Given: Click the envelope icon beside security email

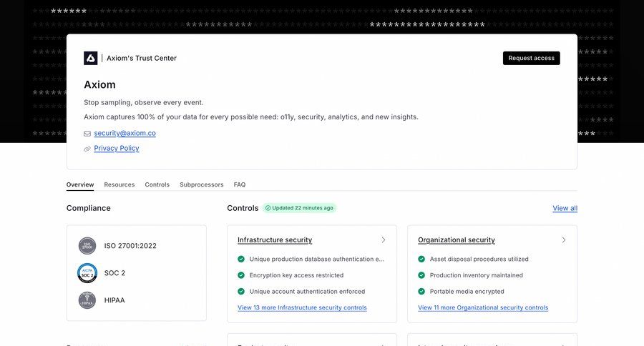Looking at the screenshot, I should pyautogui.click(x=87, y=134).
